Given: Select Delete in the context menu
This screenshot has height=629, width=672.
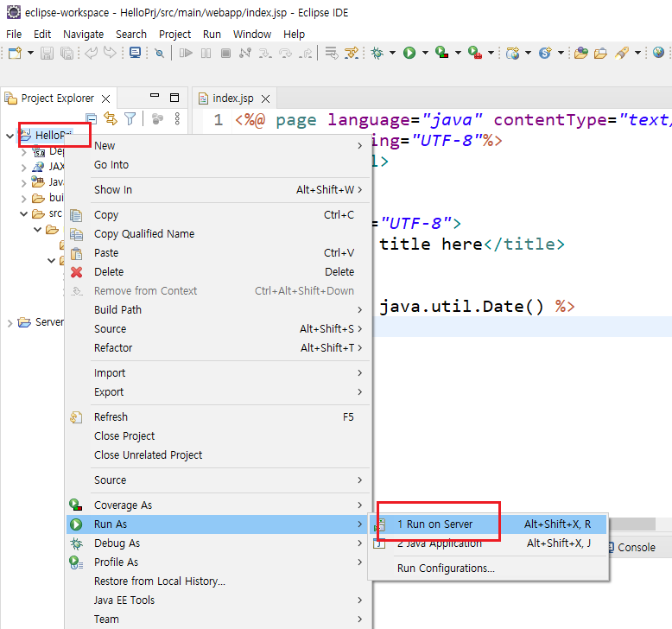Looking at the screenshot, I should point(109,272).
